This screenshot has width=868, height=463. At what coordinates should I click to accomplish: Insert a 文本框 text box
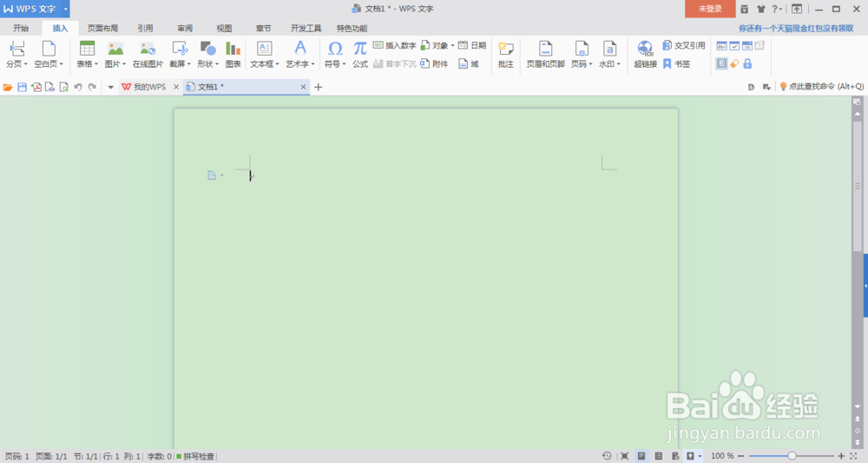[x=265, y=54]
